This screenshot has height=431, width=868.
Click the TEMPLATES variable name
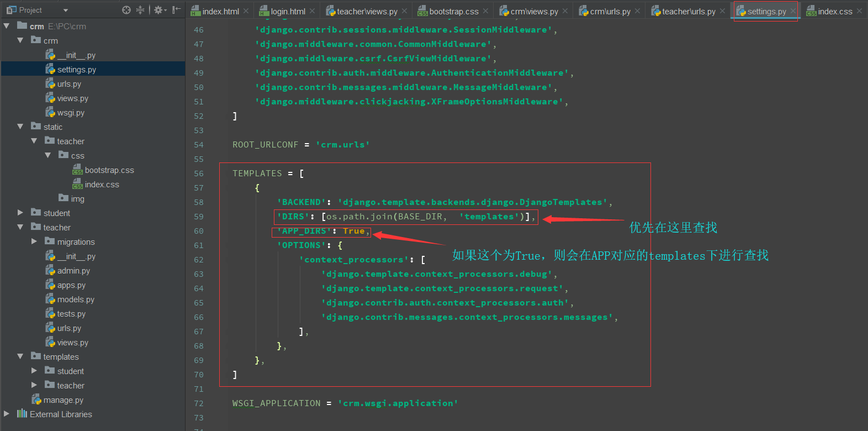(257, 174)
